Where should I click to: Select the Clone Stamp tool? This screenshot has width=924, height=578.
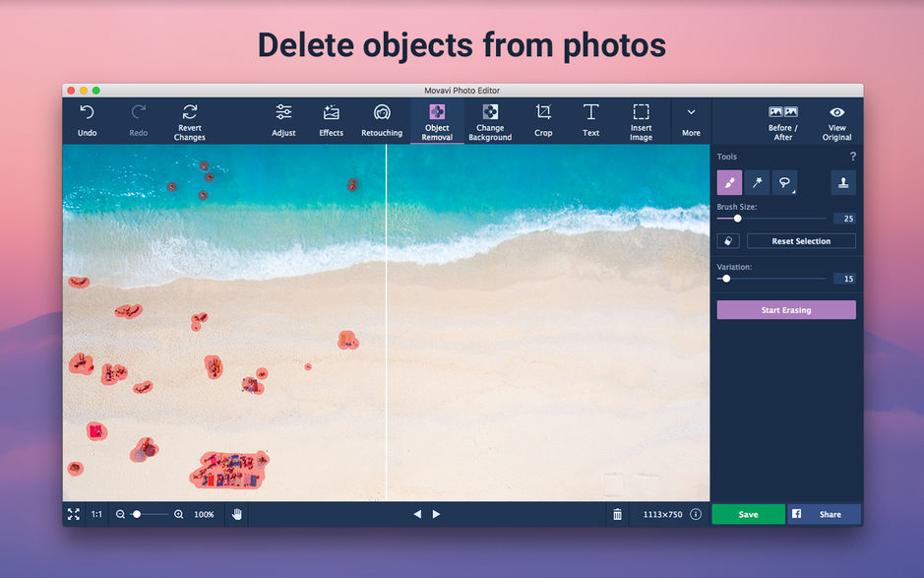point(842,182)
